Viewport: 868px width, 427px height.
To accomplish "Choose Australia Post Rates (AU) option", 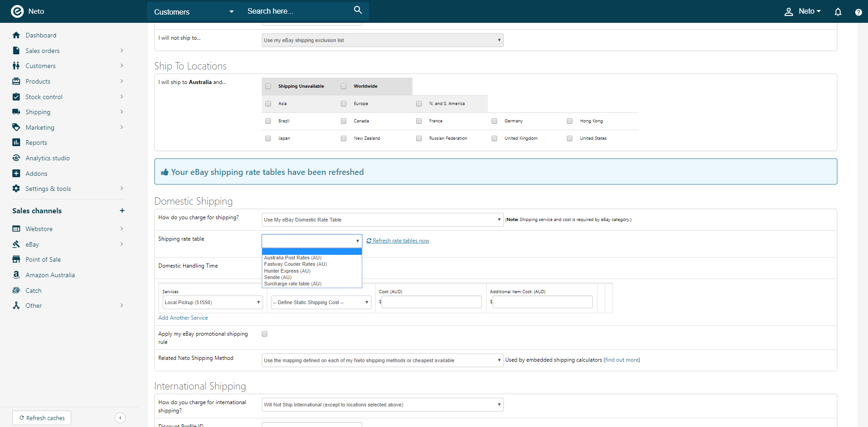I will [312, 258].
